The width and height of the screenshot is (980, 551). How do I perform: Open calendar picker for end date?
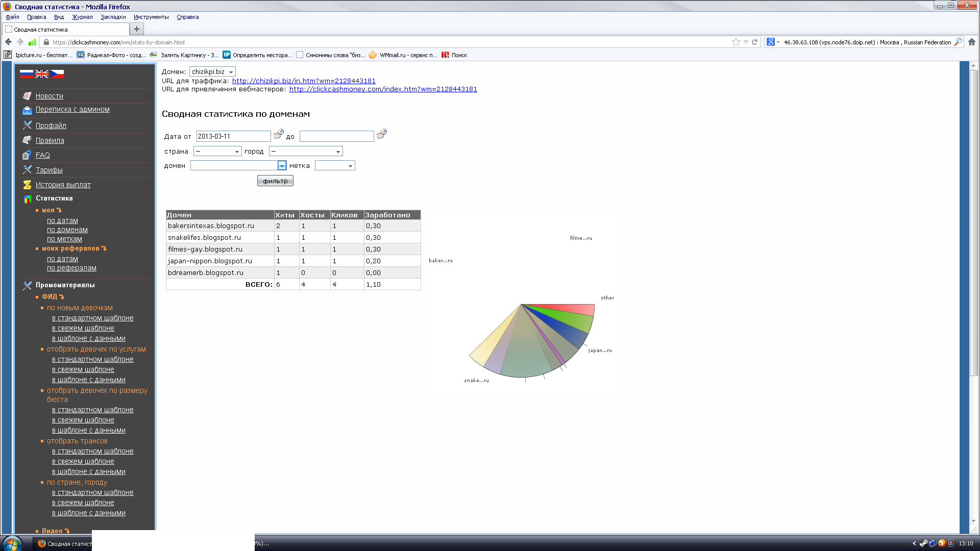pos(381,134)
